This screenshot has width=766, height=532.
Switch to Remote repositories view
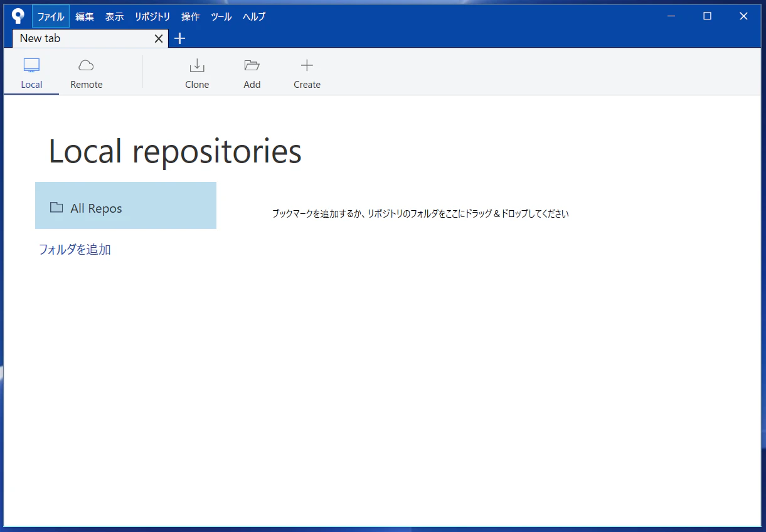coord(87,73)
